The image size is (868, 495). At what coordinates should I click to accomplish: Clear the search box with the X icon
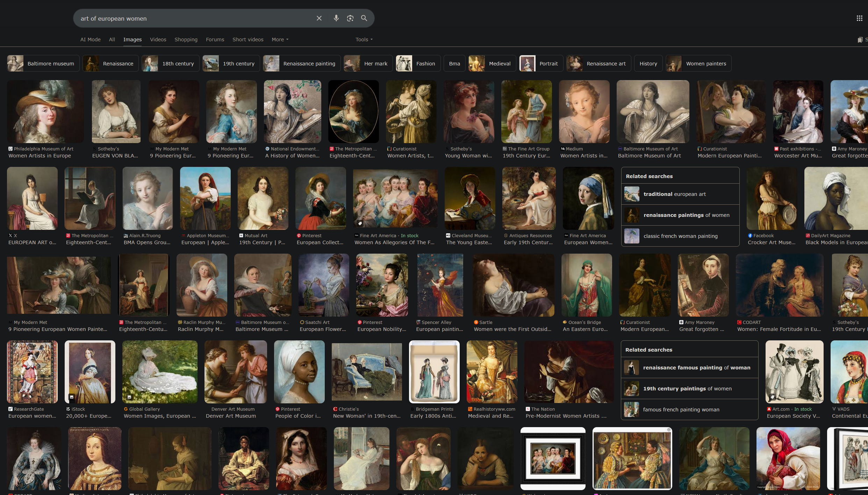pos(319,18)
